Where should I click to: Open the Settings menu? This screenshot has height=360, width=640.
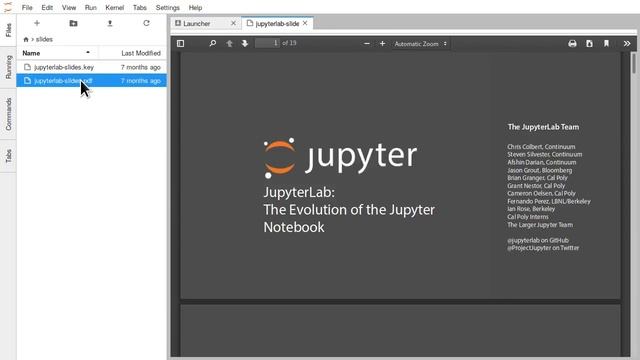click(168, 7)
